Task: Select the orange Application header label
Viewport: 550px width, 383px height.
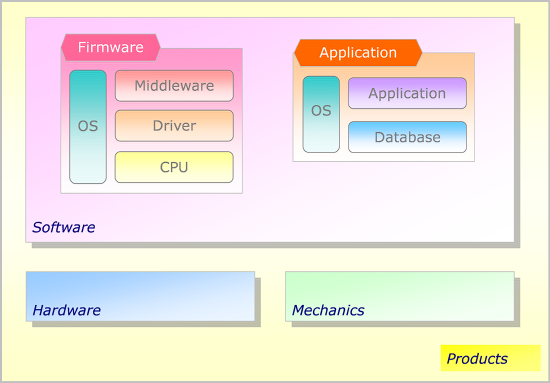Action: [x=358, y=53]
